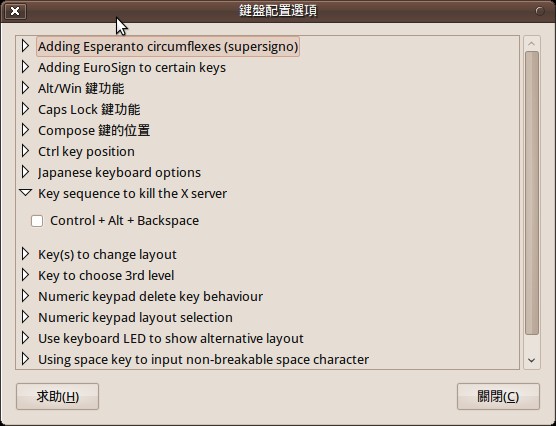Viewport: 556px width, 426px height.
Task: Expand the Alt/Win 鍵功能 disclosure triangle
Action: (x=25, y=88)
